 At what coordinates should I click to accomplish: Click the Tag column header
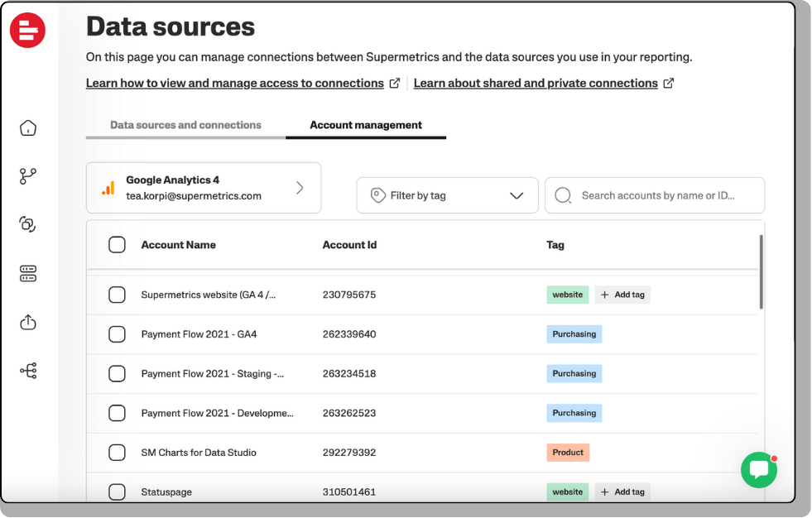click(x=555, y=245)
